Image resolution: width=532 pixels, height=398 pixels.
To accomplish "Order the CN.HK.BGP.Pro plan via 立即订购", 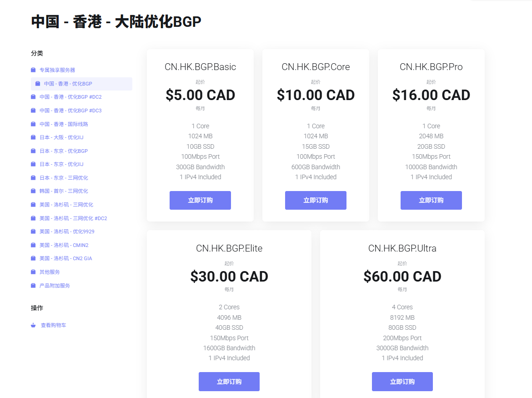I will (x=431, y=200).
